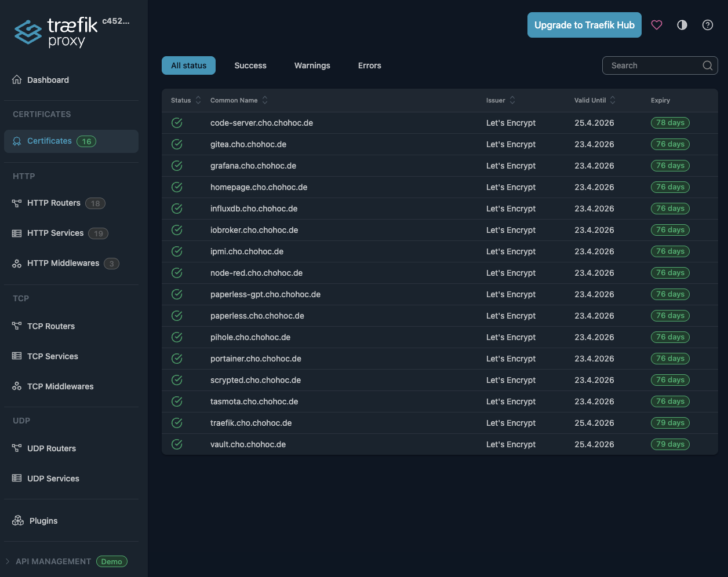Click status checkmark for vault.cho.chohoc.de
The height and width of the screenshot is (577, 728).
pyautogui.click(x=177, y=444)
